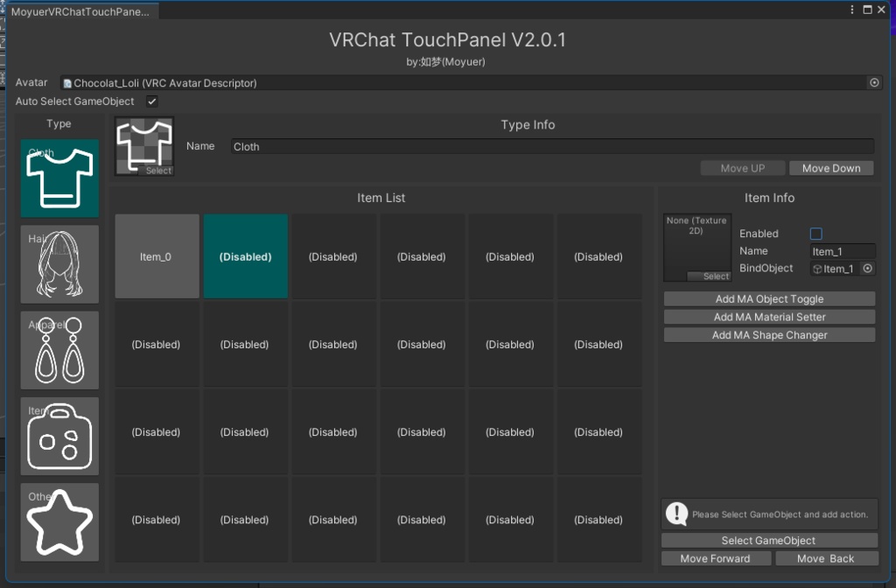This screenshot has width=896, height=588.
Task: Click the exclamation warning icon in Item Info
Action: pyautogui.click(x=676, y=514)
